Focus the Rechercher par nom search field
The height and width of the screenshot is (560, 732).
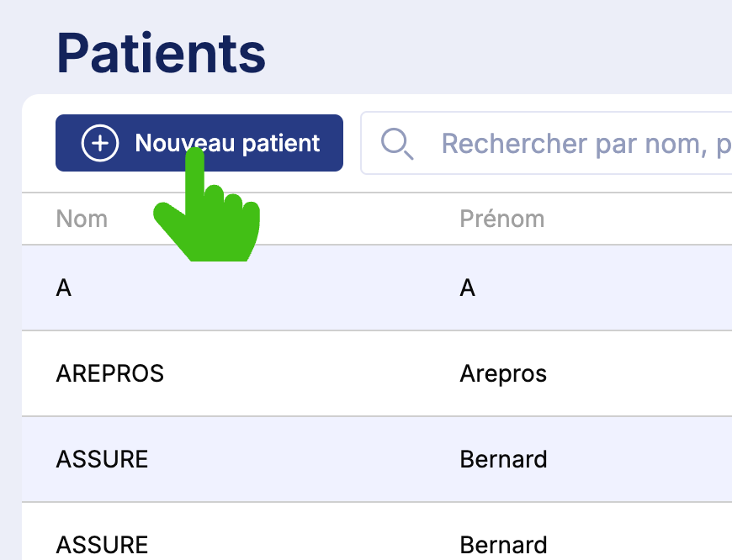pyautogui.click(x=581, y=144)
